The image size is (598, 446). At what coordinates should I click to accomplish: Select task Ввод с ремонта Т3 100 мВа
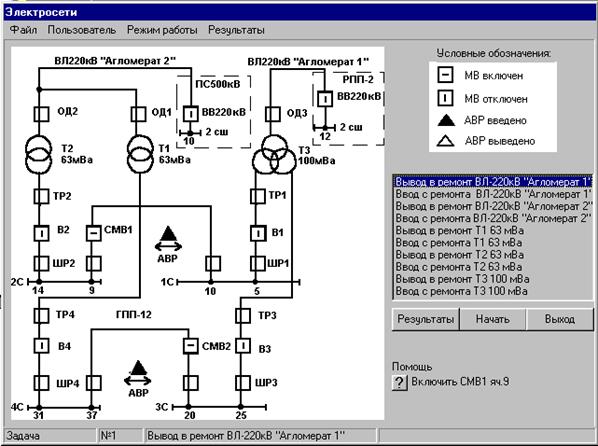(493, 291)
